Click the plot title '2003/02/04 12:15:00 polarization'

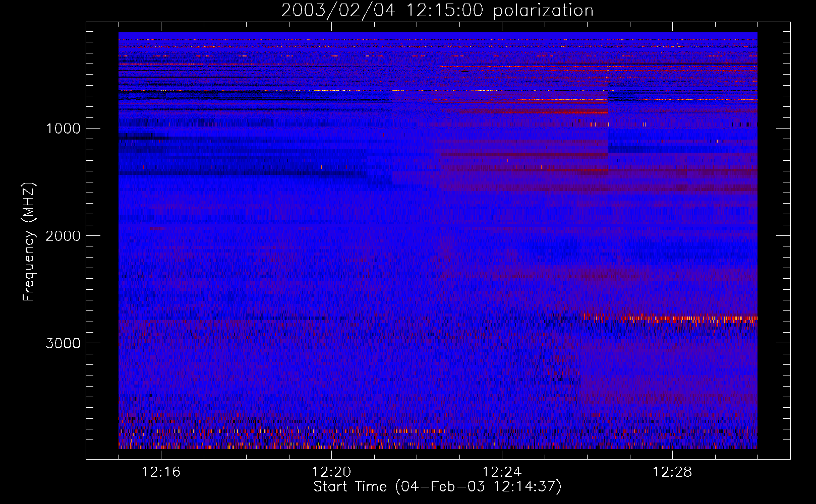click(437, 10)
